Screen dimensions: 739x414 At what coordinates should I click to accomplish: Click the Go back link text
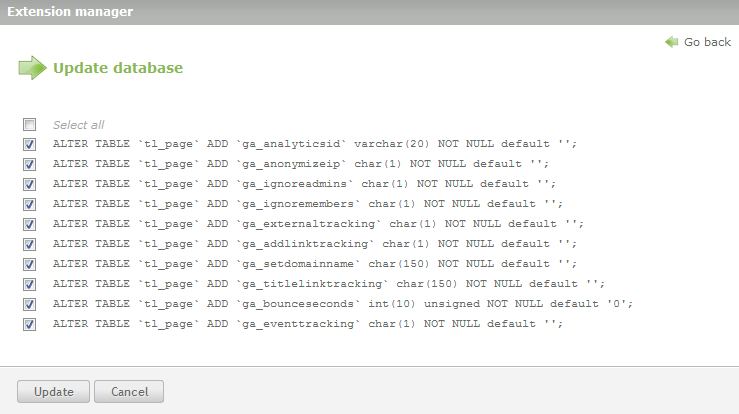coord(707,42)
